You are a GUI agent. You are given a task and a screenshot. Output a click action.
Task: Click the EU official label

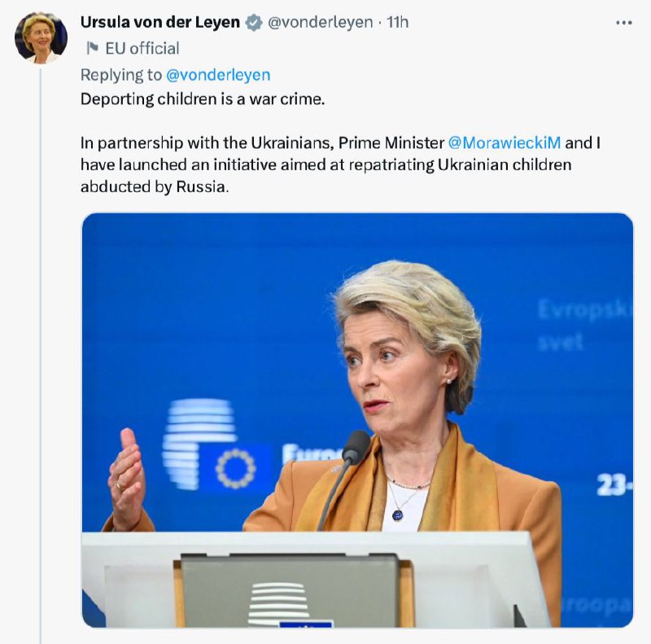point(142,49)
